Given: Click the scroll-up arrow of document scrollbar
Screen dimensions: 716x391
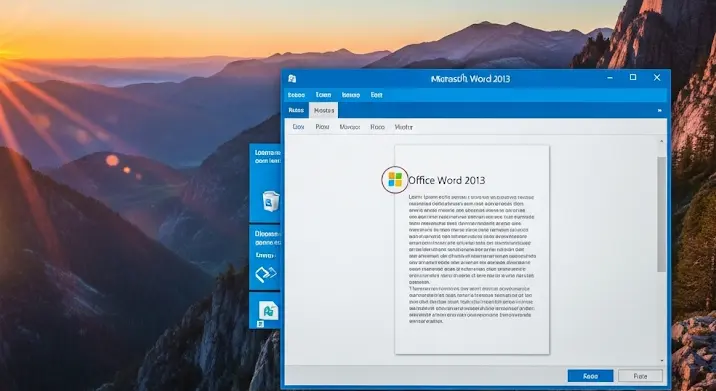Looking at the screenshot, I should (661, 142).
